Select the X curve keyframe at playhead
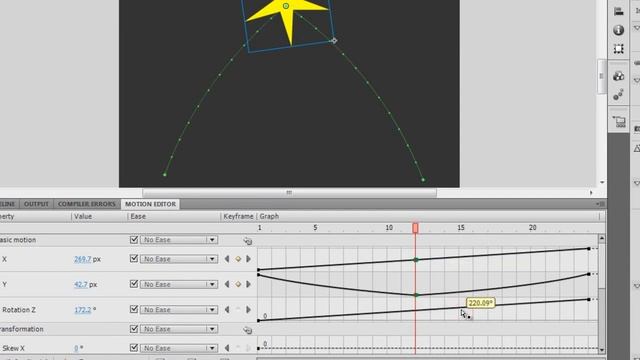 [416, 260]
